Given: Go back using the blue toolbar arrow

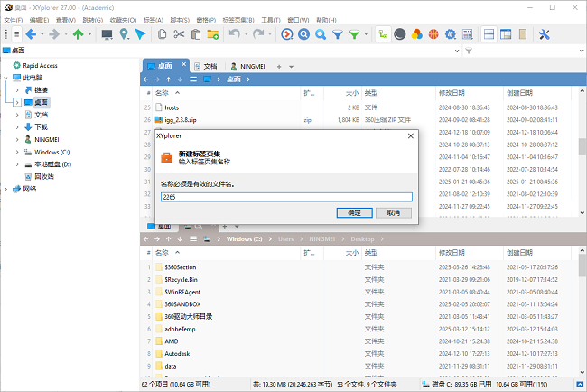Looking at the screenshot, I should 31,34.
